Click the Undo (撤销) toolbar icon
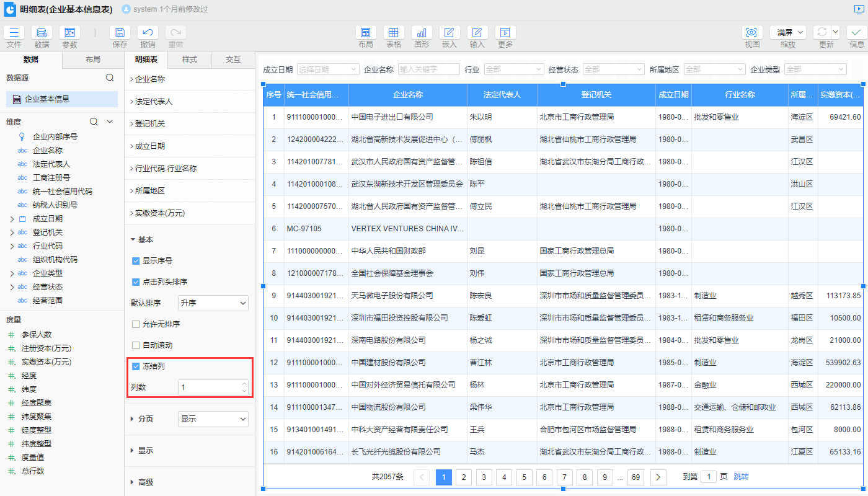This screenshot has width=868, height=496. pyautogui.click(x=148, y=33)
